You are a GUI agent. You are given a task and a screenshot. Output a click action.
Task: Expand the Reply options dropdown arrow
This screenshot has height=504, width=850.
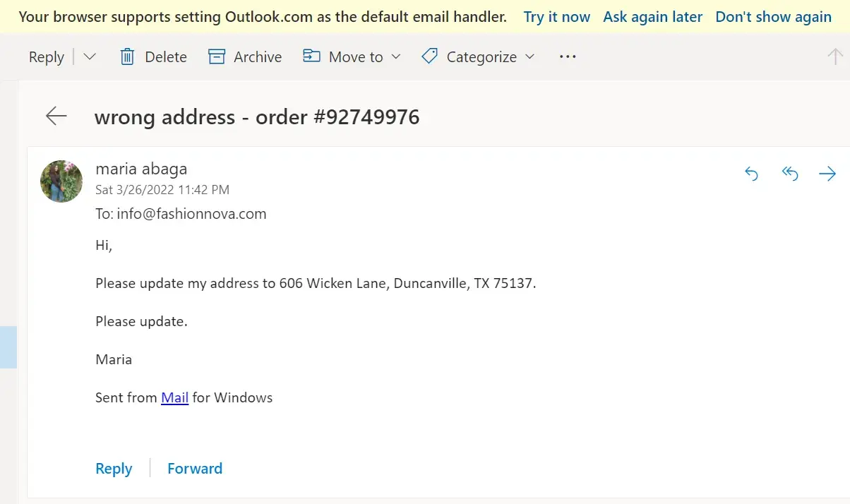tap(90, 57)
